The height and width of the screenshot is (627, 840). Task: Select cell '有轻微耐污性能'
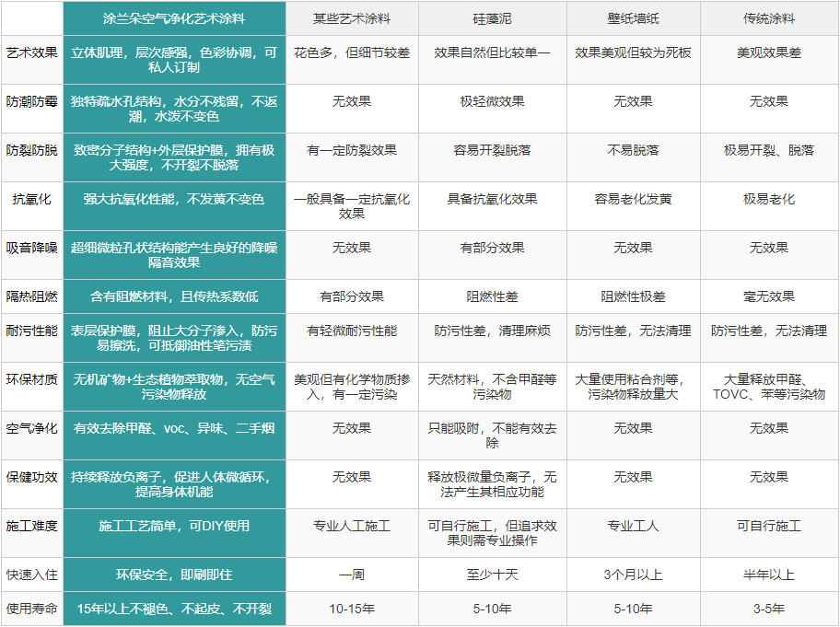[x=352, y=338]
